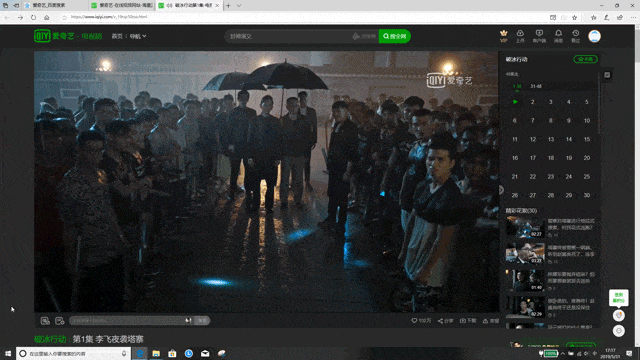Click the browser back button
640x360 pixels.
[7, 18]
